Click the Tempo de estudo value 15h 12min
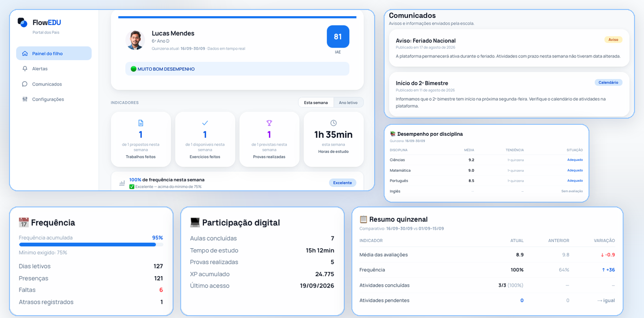Image resolution: width=644 pixels, height=318 pixels. pyautogui.click(x=320, y=250)
